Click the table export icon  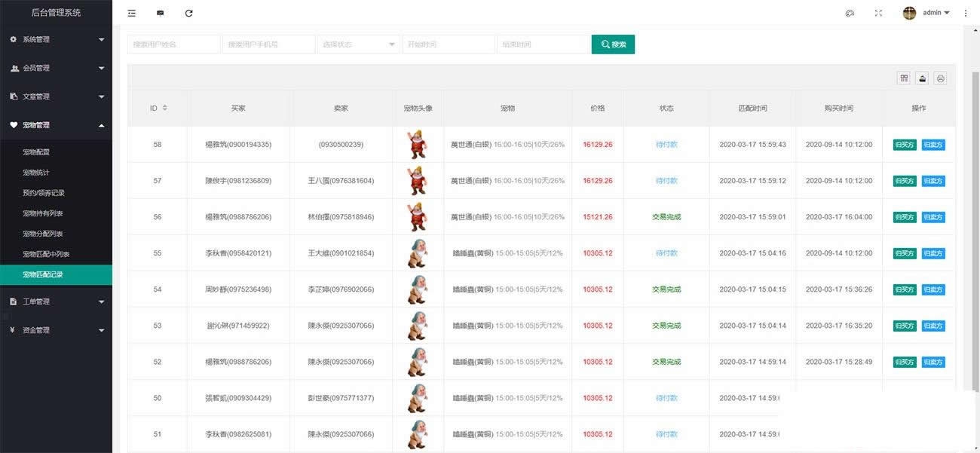[922, 78]
